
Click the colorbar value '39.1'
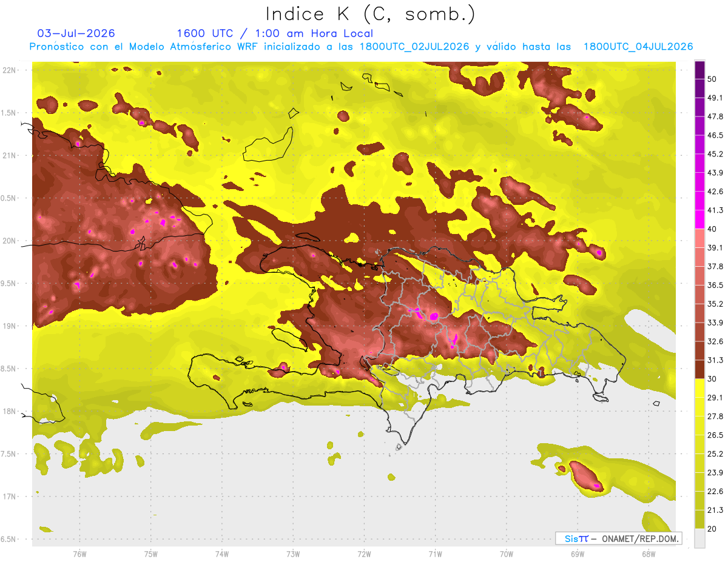[x=715, y=248]
